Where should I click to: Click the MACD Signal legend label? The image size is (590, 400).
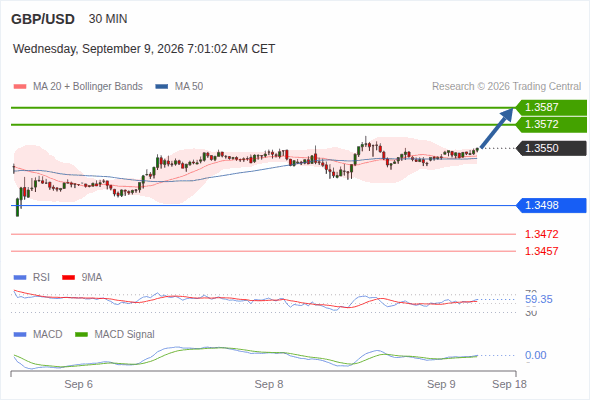125,335
